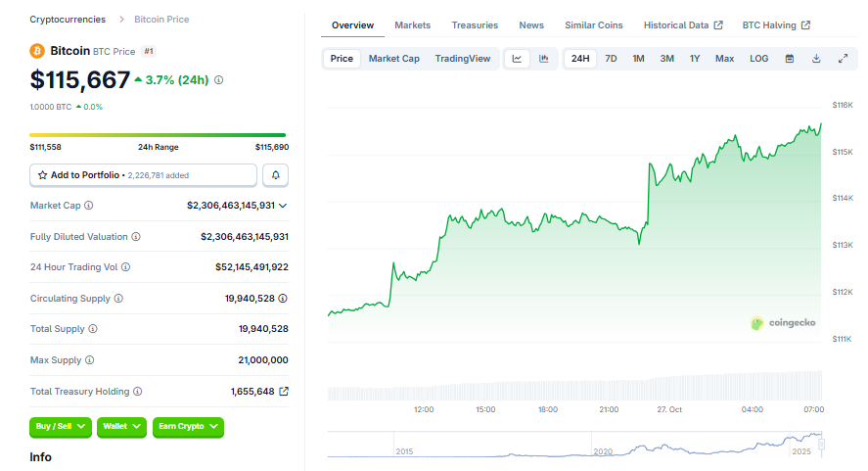The width and height of the screenshot is (868, 471).
Task: Switch to the candlestick chart icon
Action: pyautogui.click(x=543, y=59)
